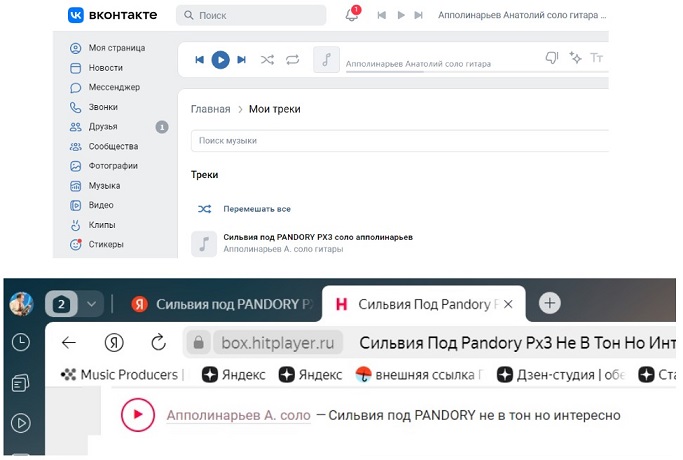Open a new browser tab
The height and width of the screenshot is (460, 683).
550,303
